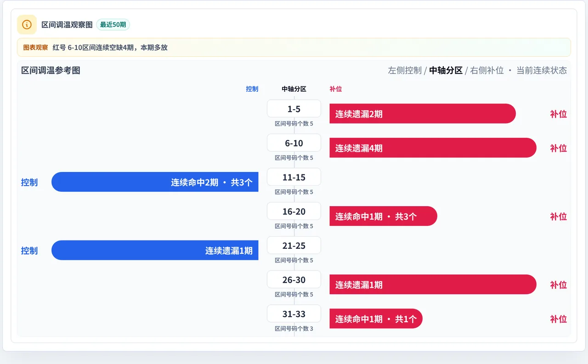Select the 11-15 zone box
Screen dimensions: 588x364
(294, 177)
